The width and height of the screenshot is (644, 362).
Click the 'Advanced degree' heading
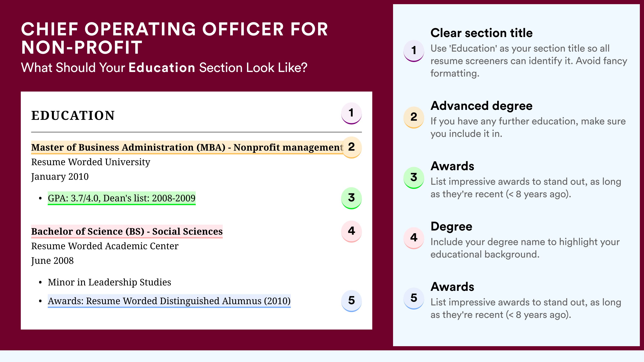[x=481, y=106]
